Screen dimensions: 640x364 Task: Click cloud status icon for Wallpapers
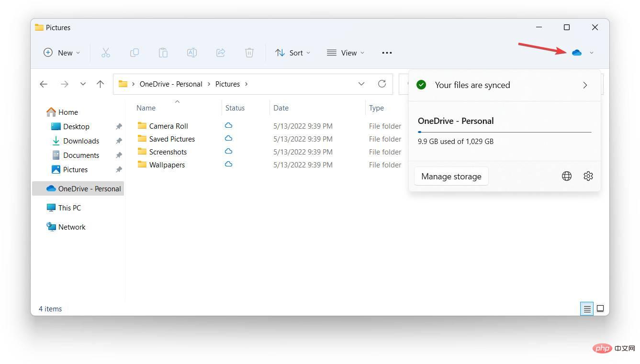pyautogui.click(x=229, y=164)
